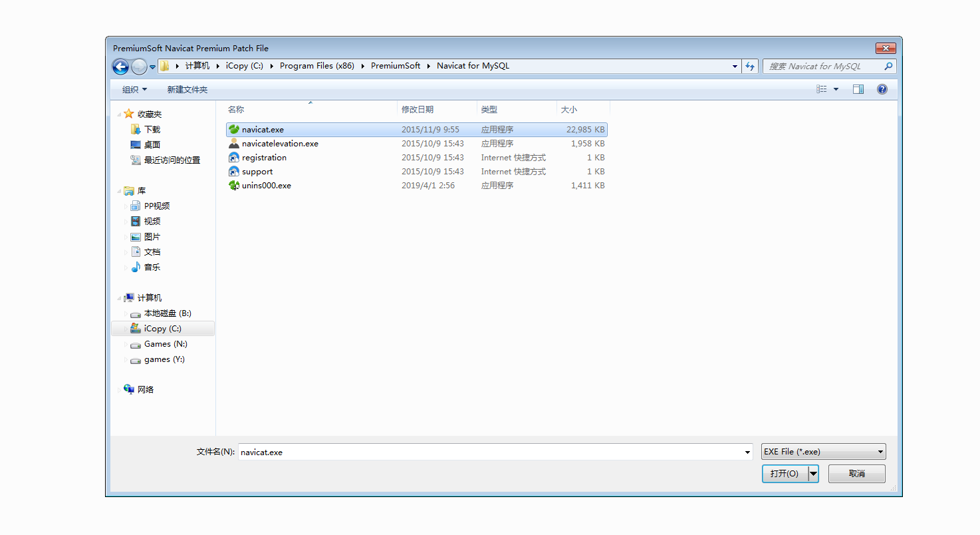
Task: Navigate to 计算机 in the breadcrumb
Action: pyautogui.click(x=197, y=66)
